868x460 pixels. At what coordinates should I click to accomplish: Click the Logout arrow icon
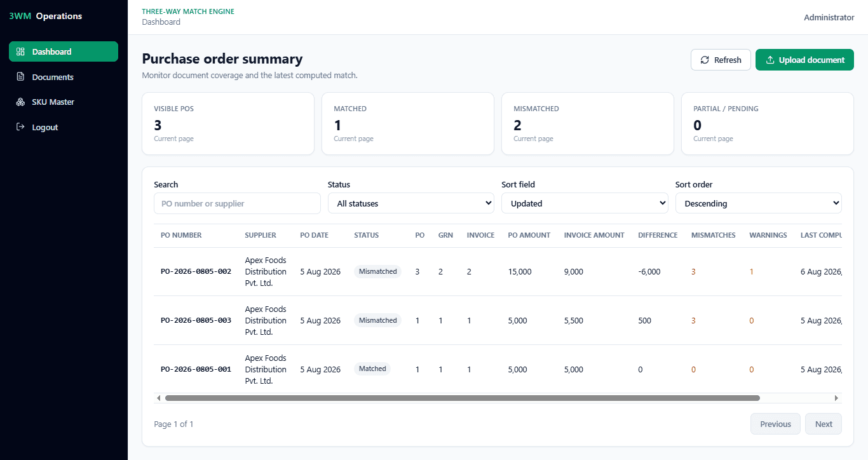click(x=20, y=127)
